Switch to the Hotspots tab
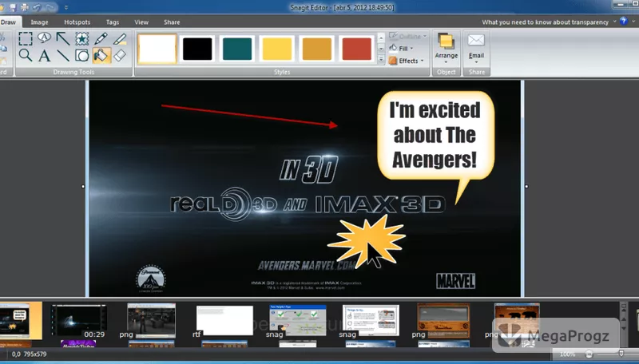This screenshot has height=364, width=639. (77, 22)
